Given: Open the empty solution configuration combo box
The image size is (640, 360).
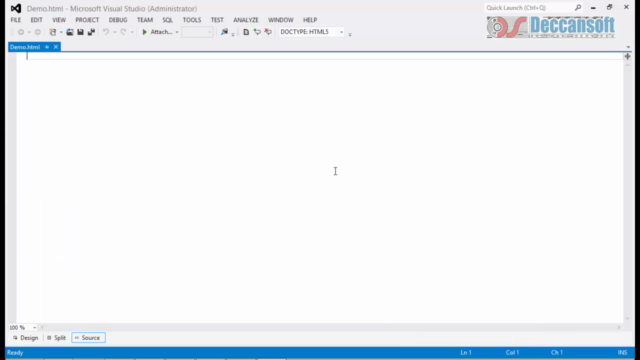Looking at the screenshot, I should click(x=197, y=32).
